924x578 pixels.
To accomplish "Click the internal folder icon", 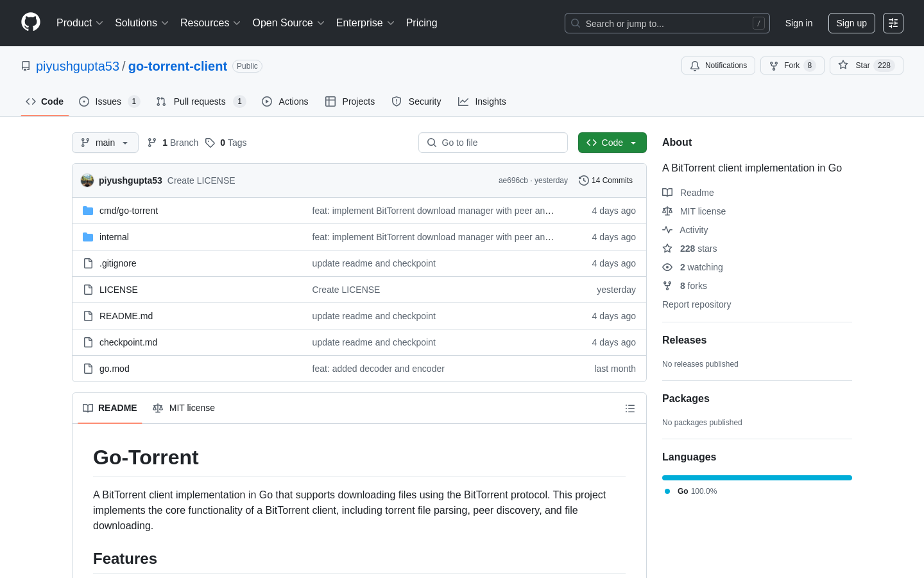I will (88, 237).
